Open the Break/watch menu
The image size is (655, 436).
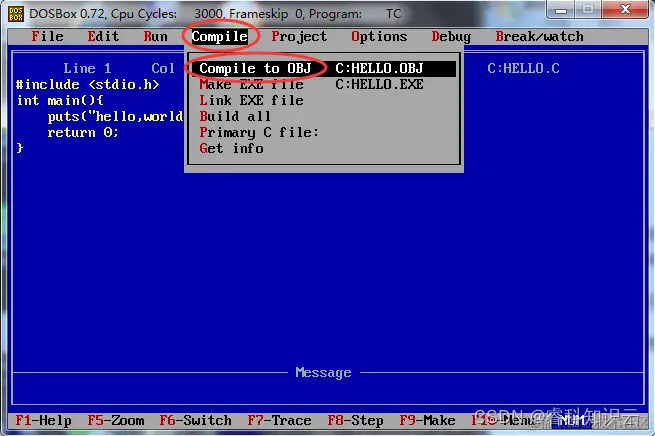[x=539, y=36]
